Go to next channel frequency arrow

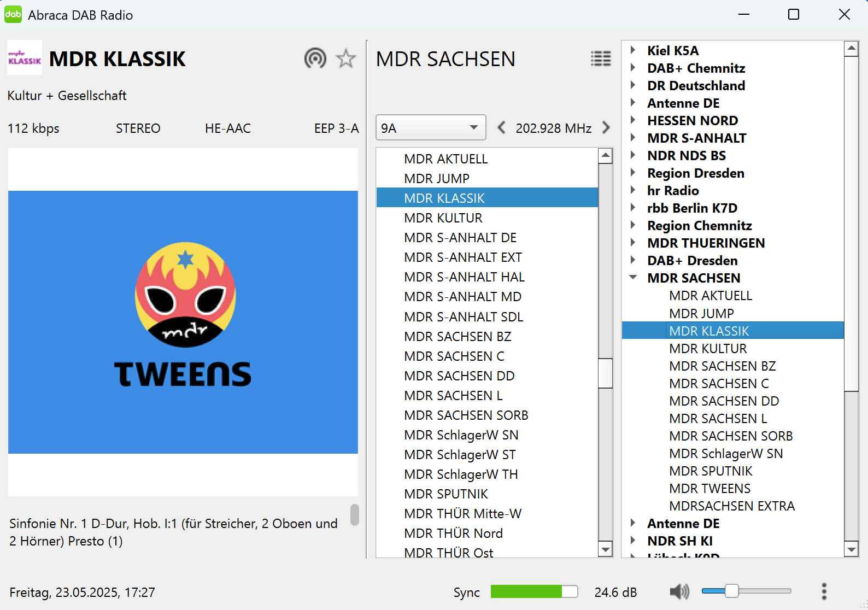(606, 128)
